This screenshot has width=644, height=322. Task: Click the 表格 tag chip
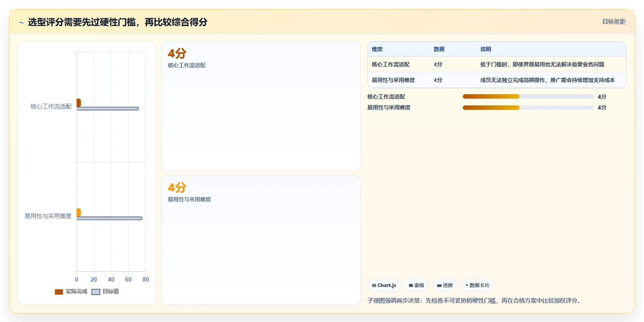click(x=416, y=285)
